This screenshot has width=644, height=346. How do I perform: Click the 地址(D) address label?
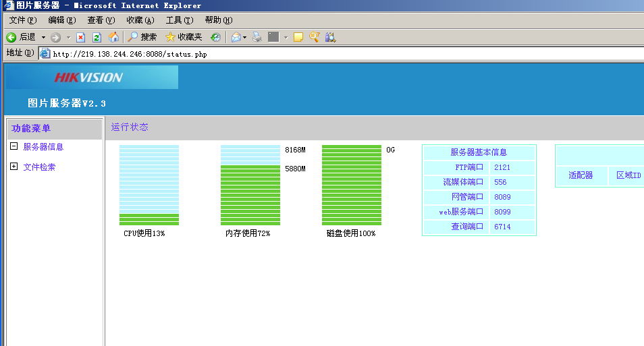(x=20, y=53)
